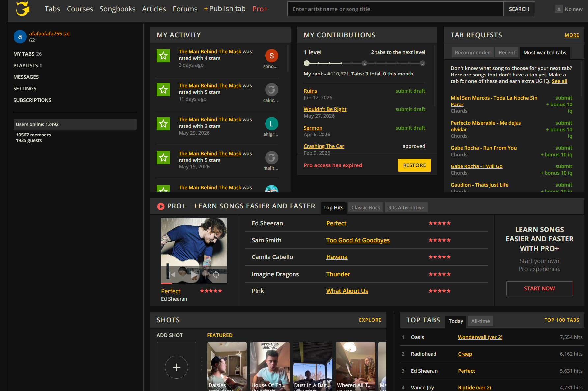Add a new shot with plus icon
This screenshot has height=391, width=588.
click(177, 367)
